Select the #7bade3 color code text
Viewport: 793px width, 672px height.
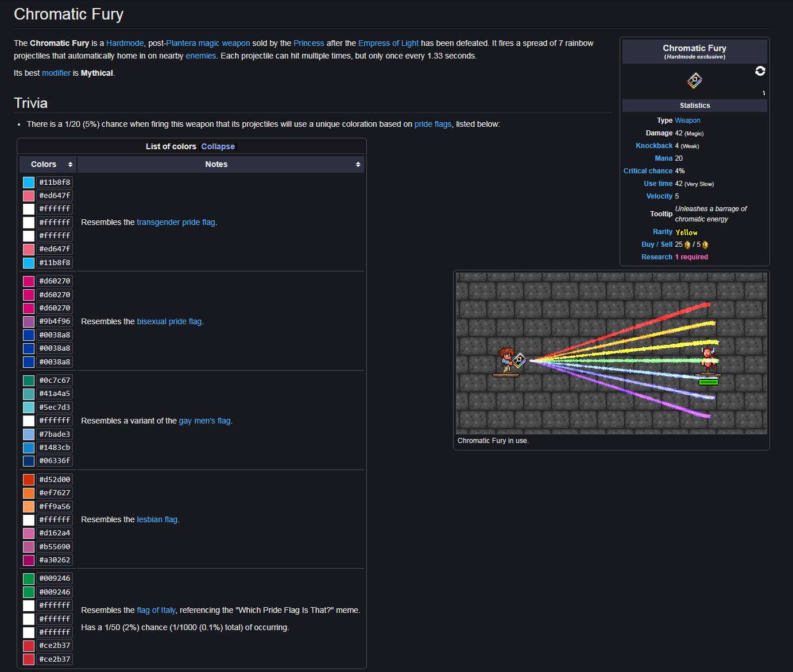55,434
